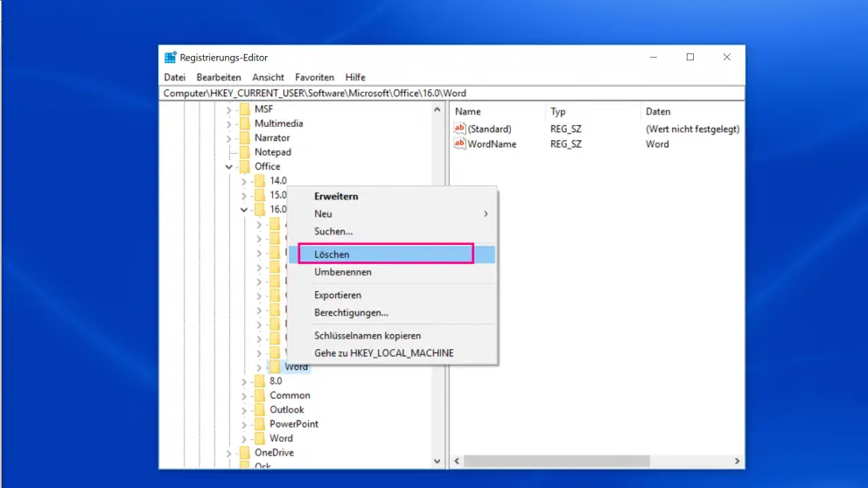Screen dimensions: 868x488
Task: Click the WordName string value icon
Action: point(459,144)
